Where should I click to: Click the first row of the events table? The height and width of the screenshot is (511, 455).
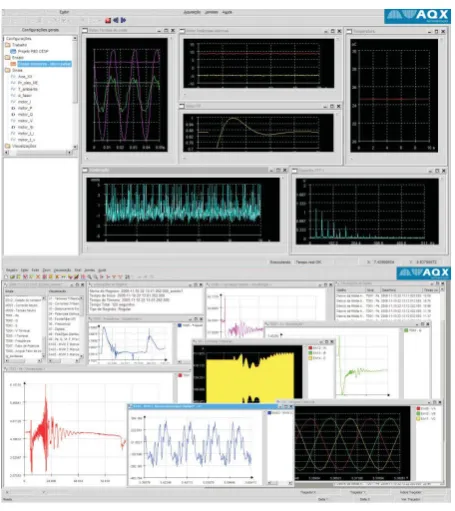(x=388, y=296)
